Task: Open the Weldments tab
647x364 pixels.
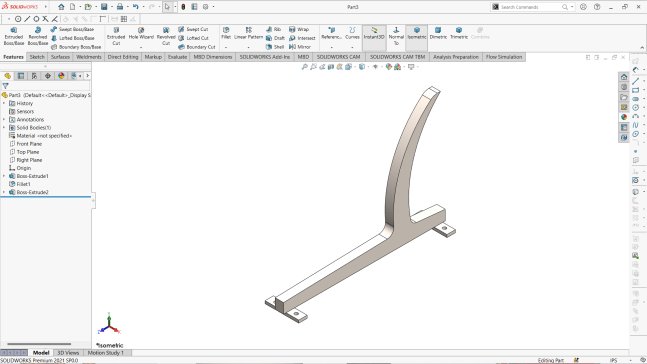Action: click(89, 57)
